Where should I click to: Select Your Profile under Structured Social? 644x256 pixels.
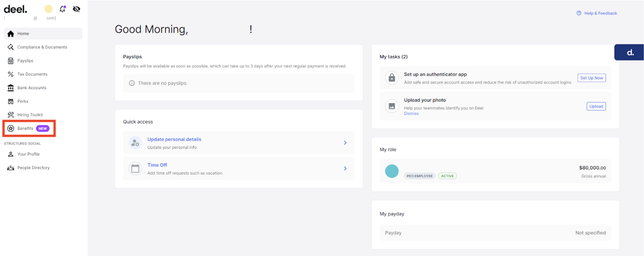(x=10, y=154)
